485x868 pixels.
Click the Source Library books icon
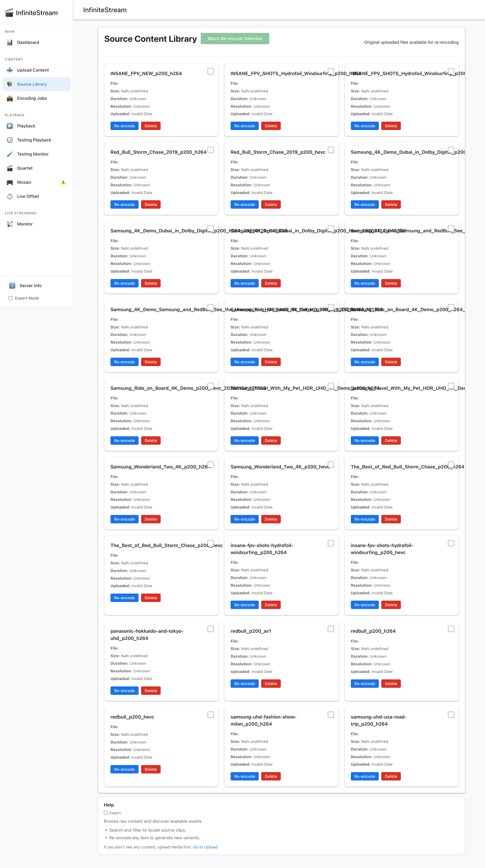click(10, 84)
